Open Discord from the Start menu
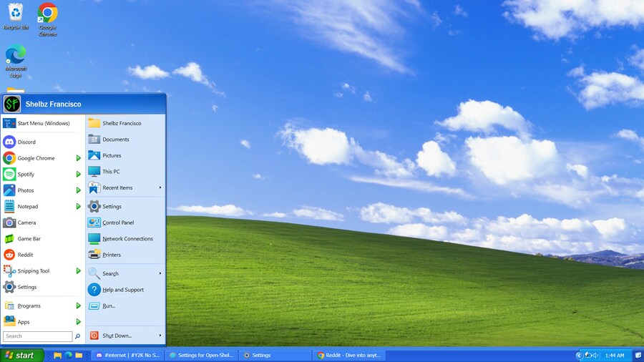The height and width of the screenshot is (362, 644). (x=26, y=142)
